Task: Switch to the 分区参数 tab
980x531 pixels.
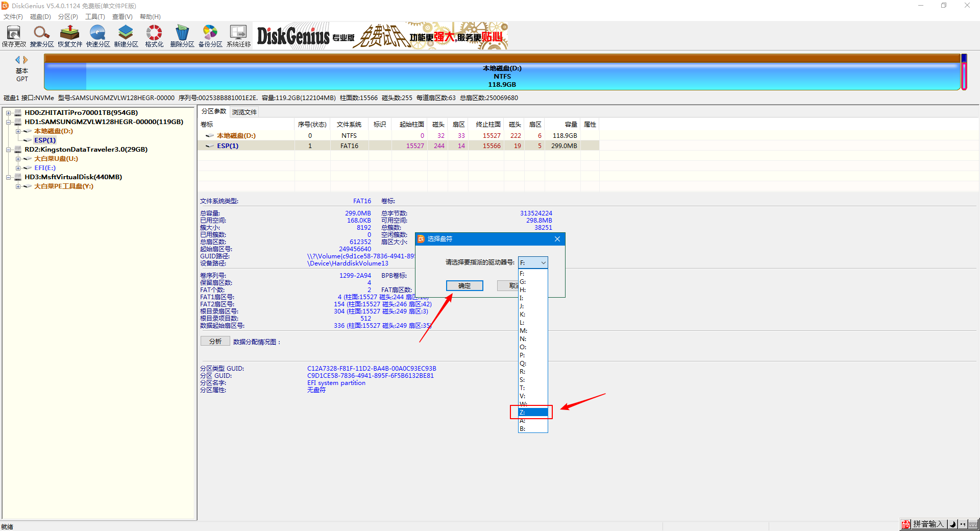Action: click(214, 111)
